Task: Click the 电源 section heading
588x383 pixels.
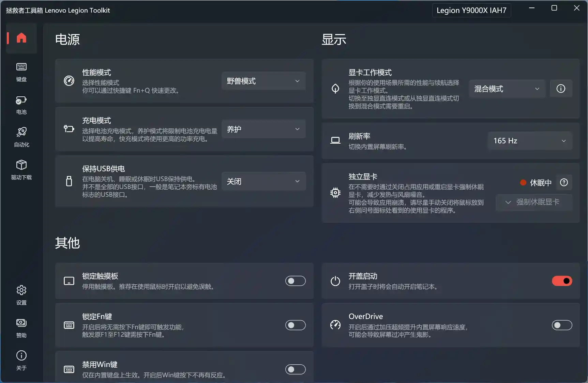Action: click(67, 39)
